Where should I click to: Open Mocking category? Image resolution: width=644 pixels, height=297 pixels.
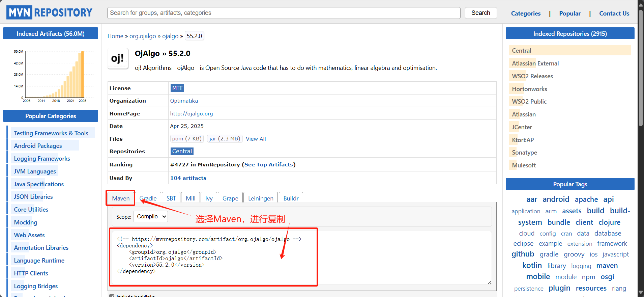click(26, 222)
